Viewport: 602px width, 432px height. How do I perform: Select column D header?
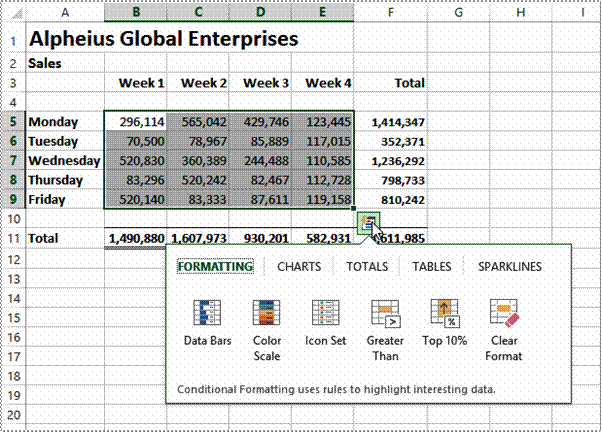click(x=260, y=12)
